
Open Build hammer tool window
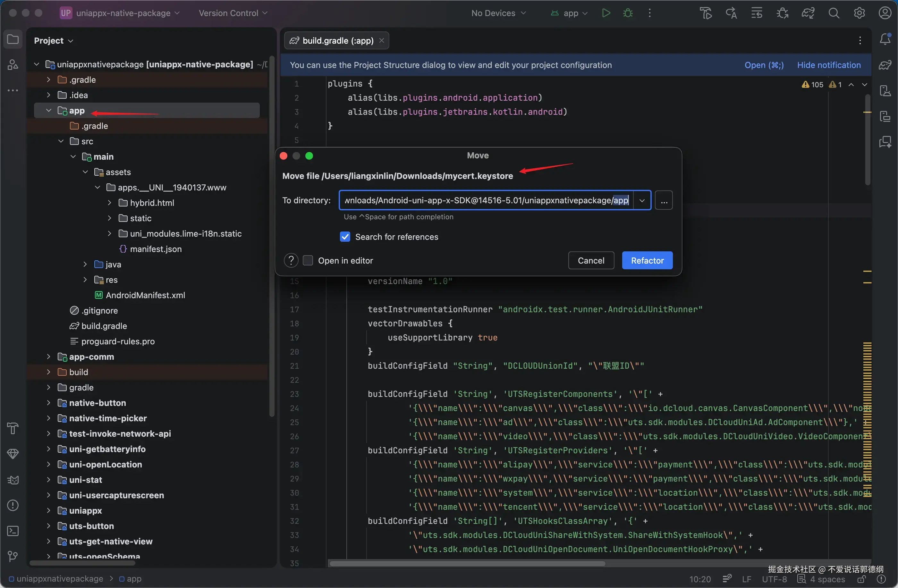tap(13, 428)
